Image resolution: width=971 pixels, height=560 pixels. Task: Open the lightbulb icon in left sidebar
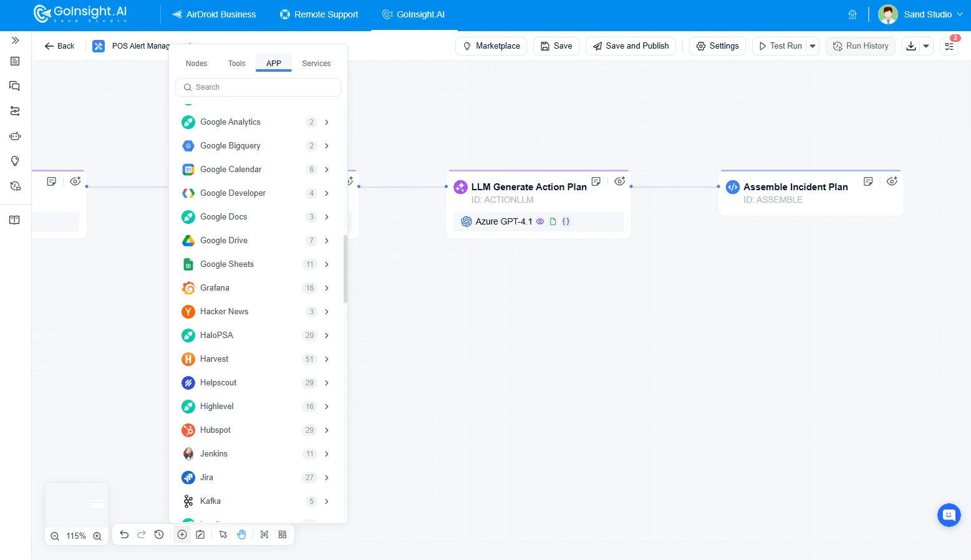15,161
